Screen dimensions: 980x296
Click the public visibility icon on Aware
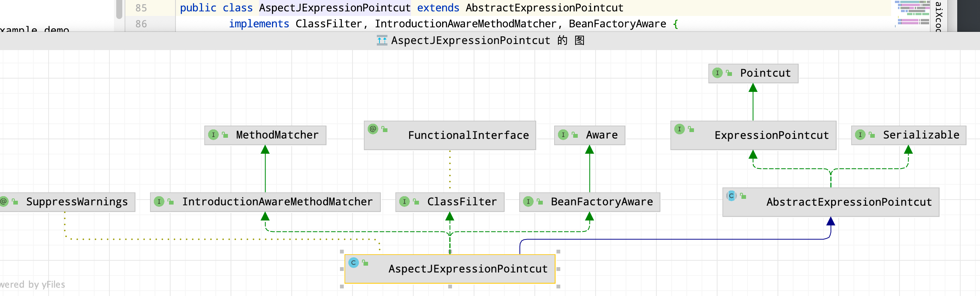(575, 135)
